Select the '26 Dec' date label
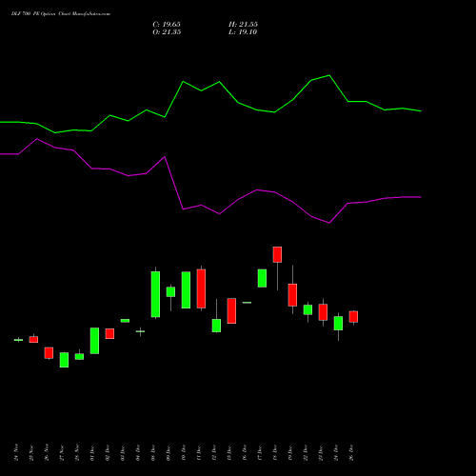The height and width of the screenshot is (476, 476). pyautogui.click(x=351, y=452)
